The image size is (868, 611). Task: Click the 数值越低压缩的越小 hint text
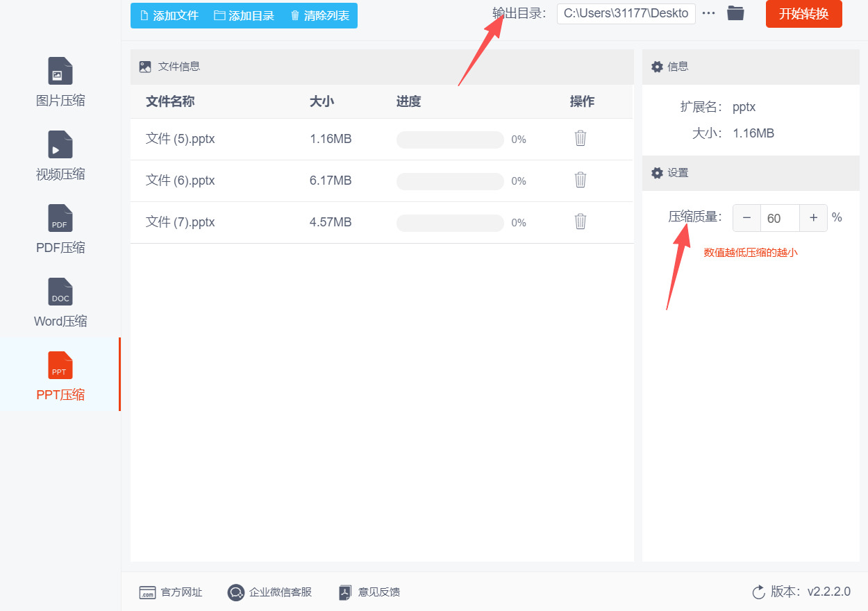pos(751,253)
